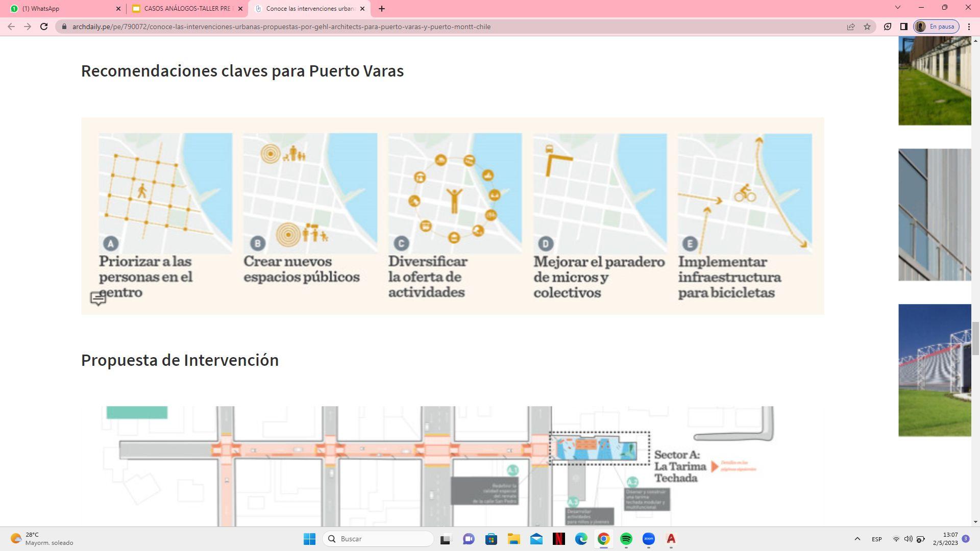Click the taskbar Buscar search box
The image size is (980, 551).
pyautogui.click(x=378, y=539)
